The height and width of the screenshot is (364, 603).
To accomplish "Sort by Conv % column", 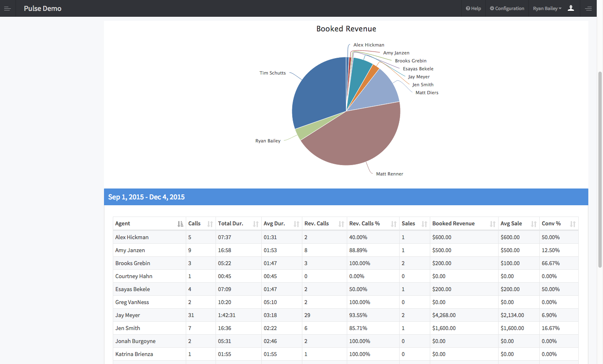I will [573, 224].
